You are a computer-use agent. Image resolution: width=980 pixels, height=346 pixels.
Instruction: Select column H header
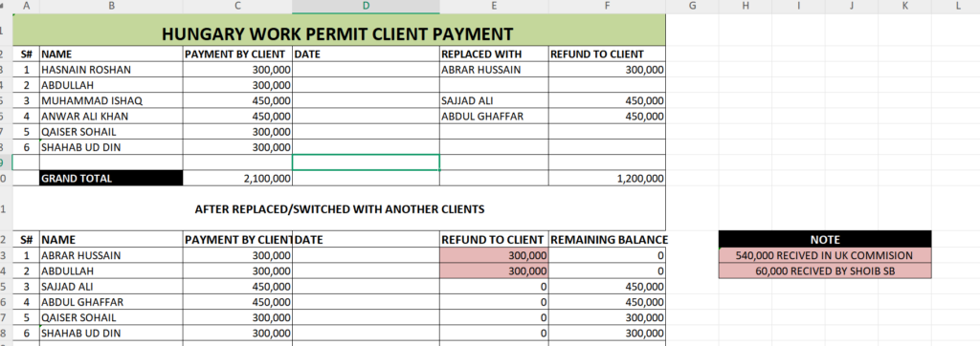pos(745,6)
